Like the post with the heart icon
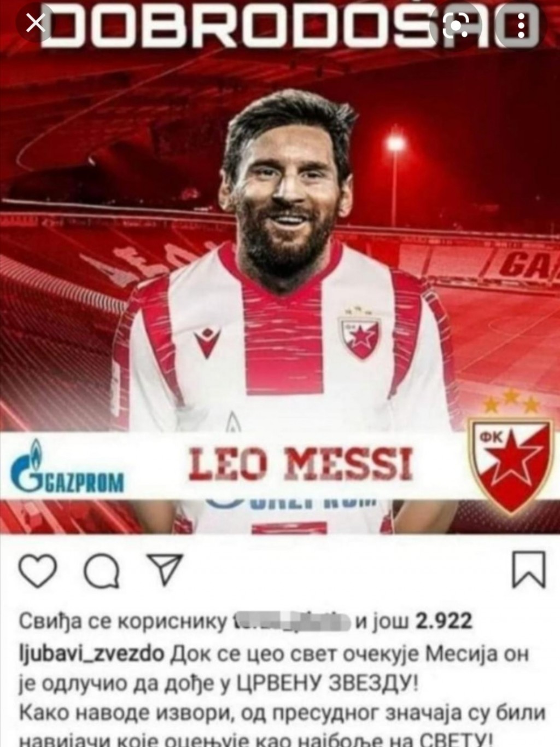This screenshot has width=560, height=747. pos(38,571)
